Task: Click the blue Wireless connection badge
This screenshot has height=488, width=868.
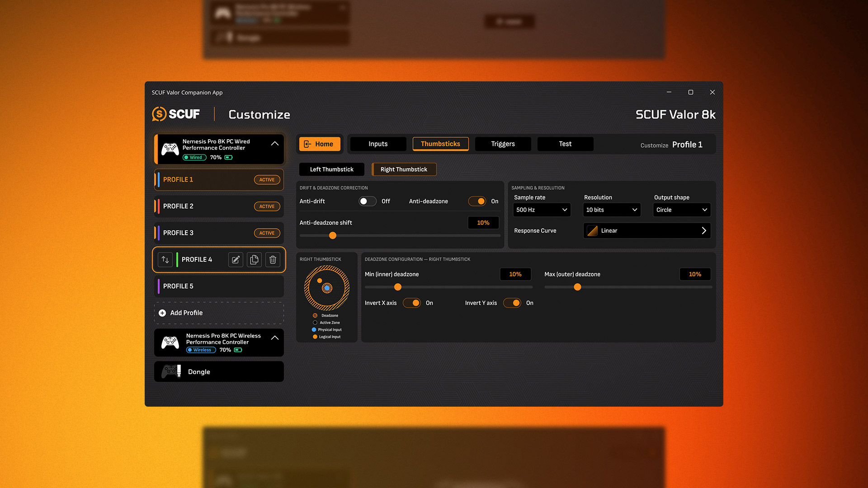Action: coord(201,350)
